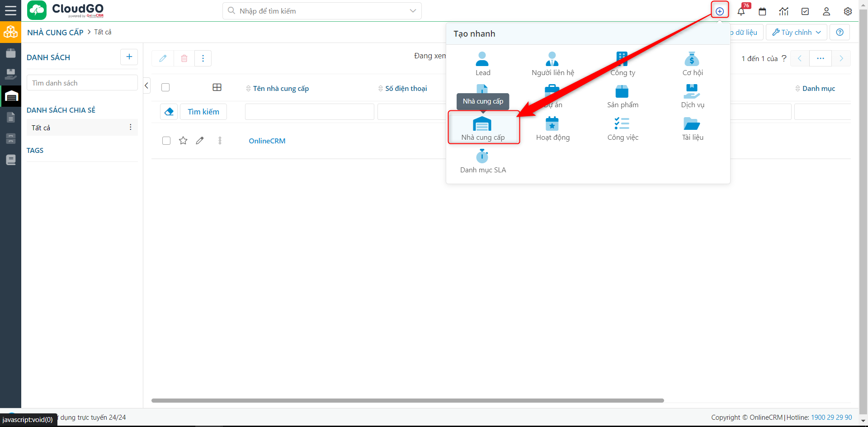Click the horizontal scrollbar under the table
Image resolution: width=868 pixels, height=427 pixels.
pos(407,400)
